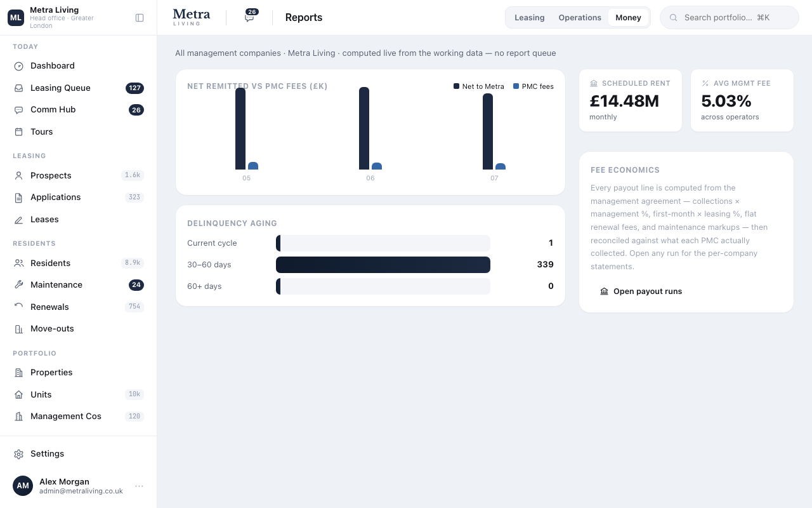Click the month 05 Net to Metra bar

[240, 128]
